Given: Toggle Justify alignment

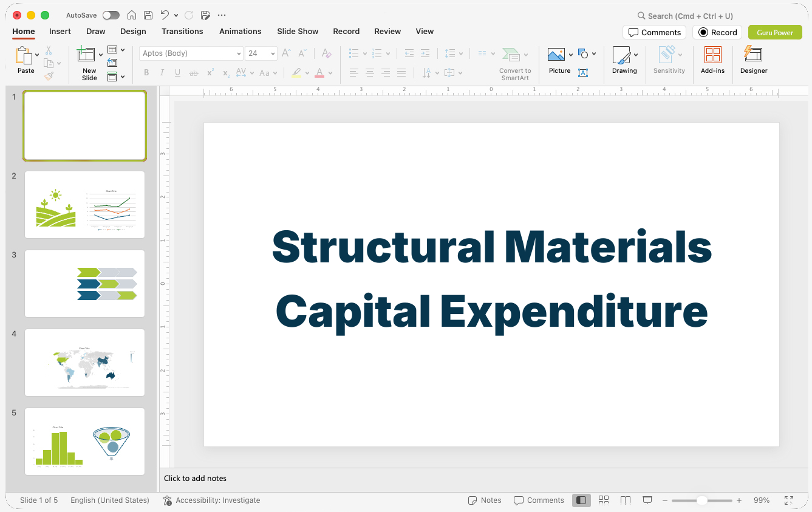Looking at the screenshot, I should tap(401, 73).
